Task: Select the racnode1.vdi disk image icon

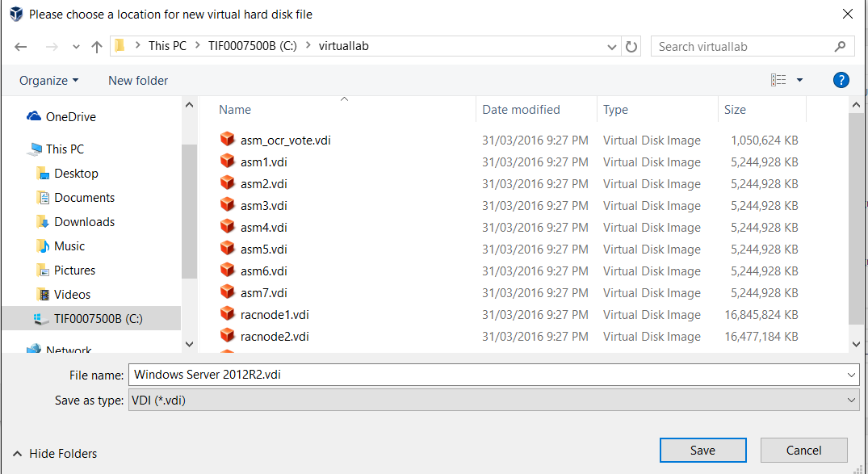Action: click(x=227, y=314)
